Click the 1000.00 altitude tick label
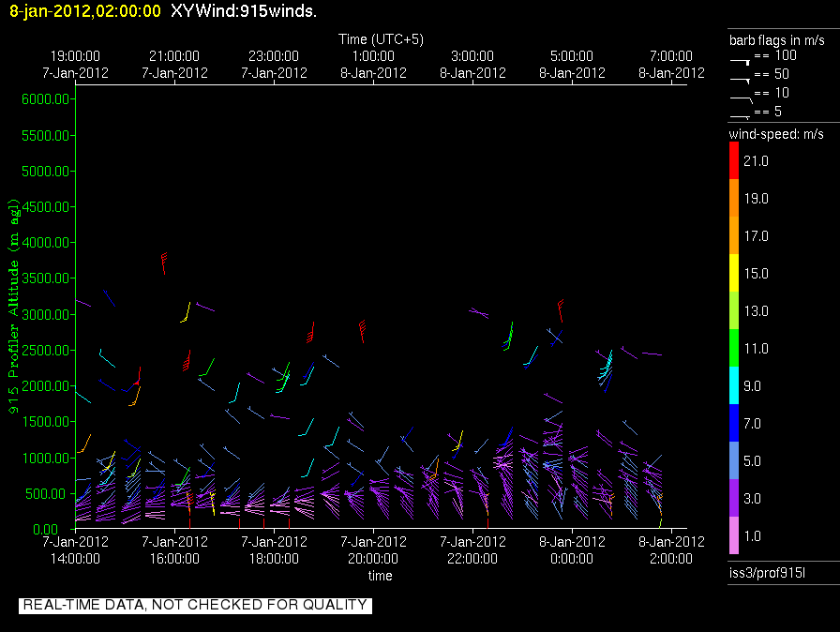Image resolution: width=840 pixels, height=632 pixels. click(x=46, y=458)
